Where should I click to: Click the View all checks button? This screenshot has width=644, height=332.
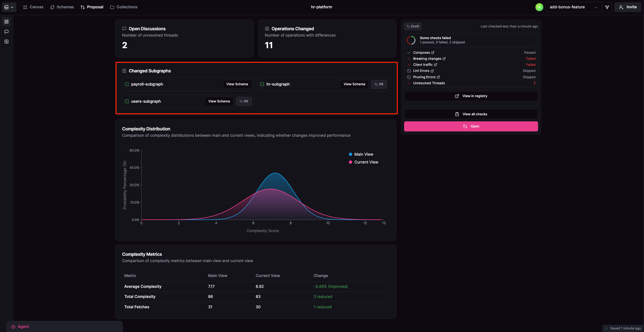(471, 114)
